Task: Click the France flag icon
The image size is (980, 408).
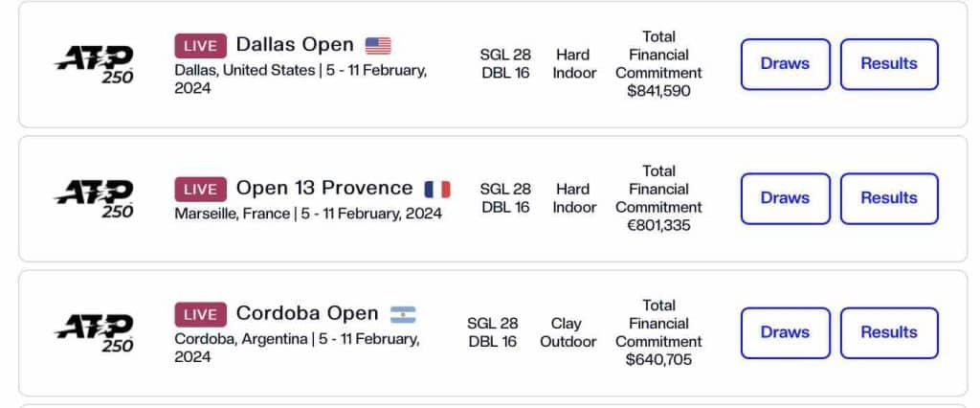Action: click(436, 189)
